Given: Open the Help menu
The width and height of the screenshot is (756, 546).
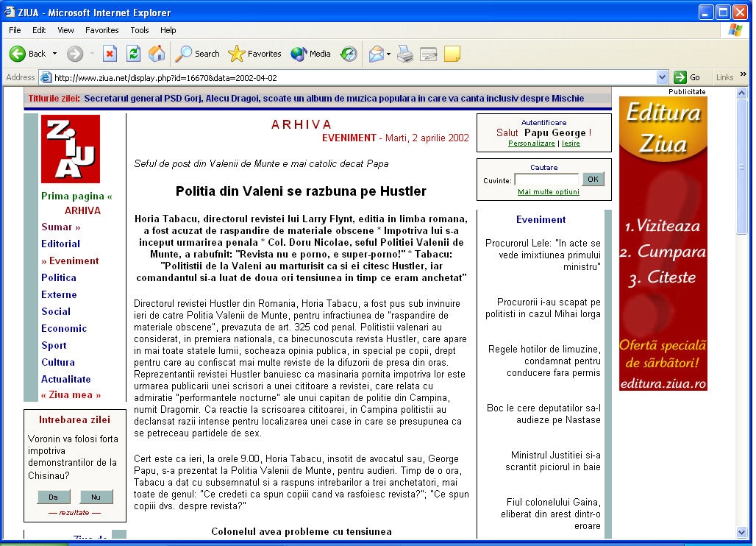Looking at the screenshot, I should tap(168, 30).
